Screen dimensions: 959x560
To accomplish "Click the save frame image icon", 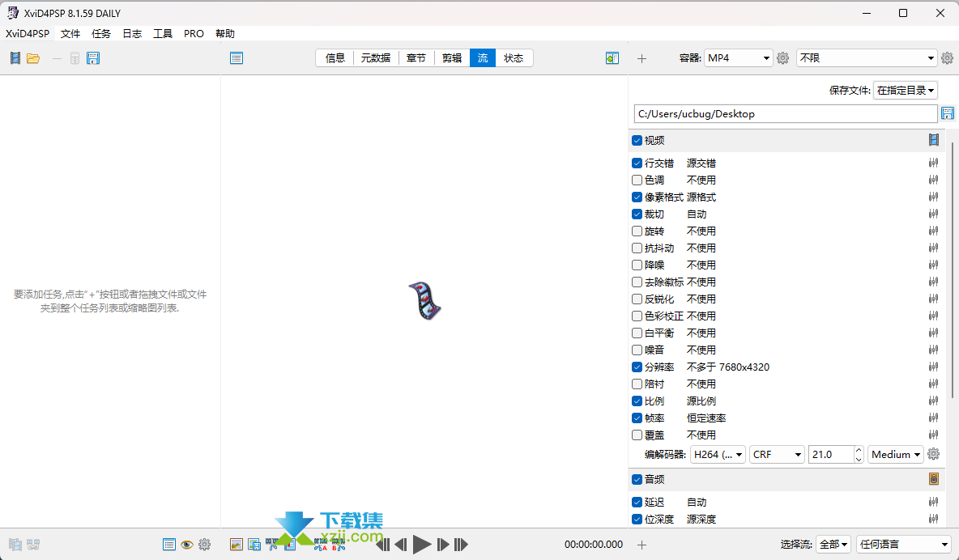I will pos(254,544).
